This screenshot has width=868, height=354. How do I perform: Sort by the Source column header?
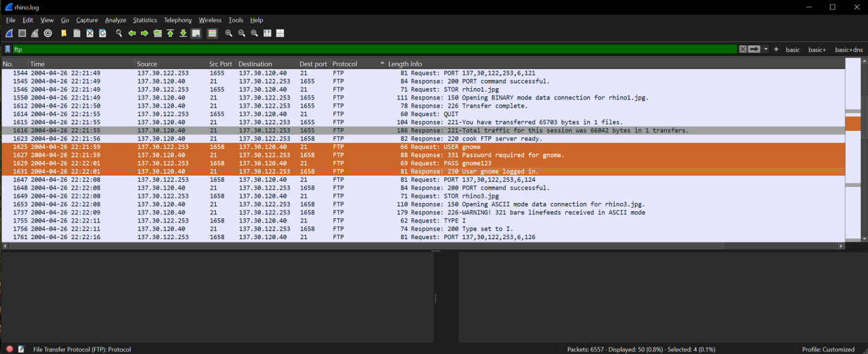[x=171, y=64]
